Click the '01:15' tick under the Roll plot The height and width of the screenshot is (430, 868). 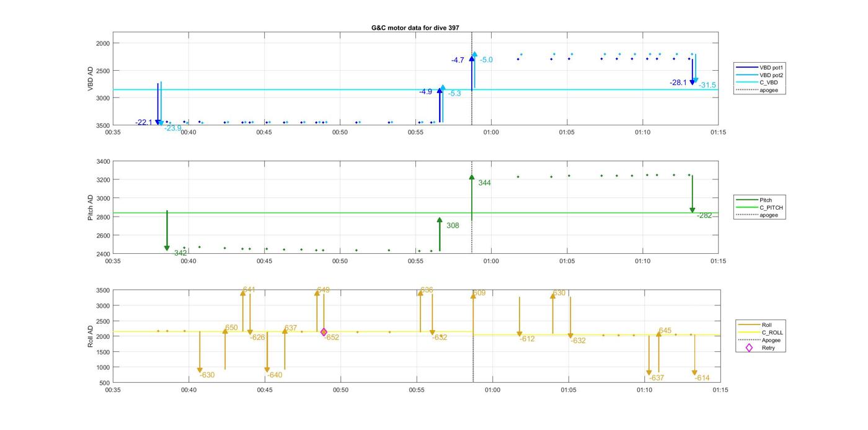pyautogui.click(x=720, y=390)
